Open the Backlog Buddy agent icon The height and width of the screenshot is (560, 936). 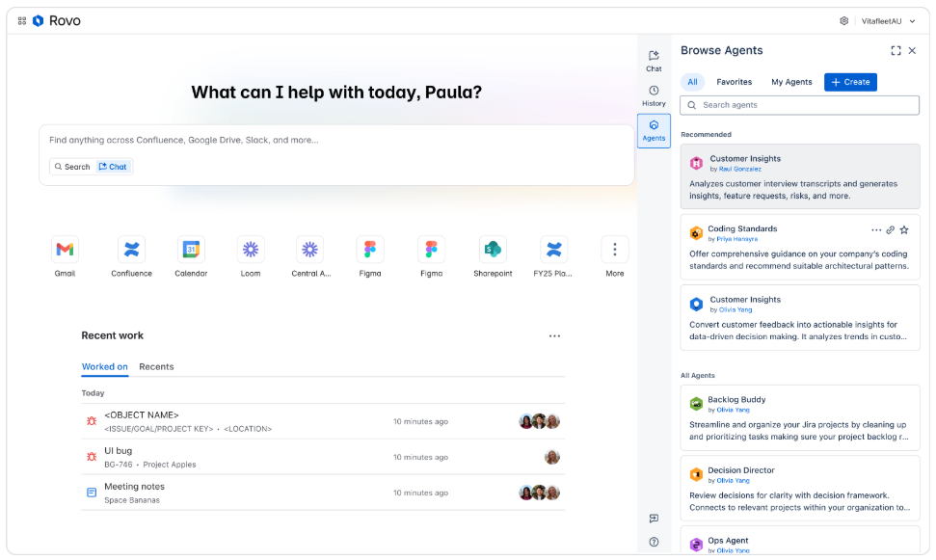click(696, 404)
